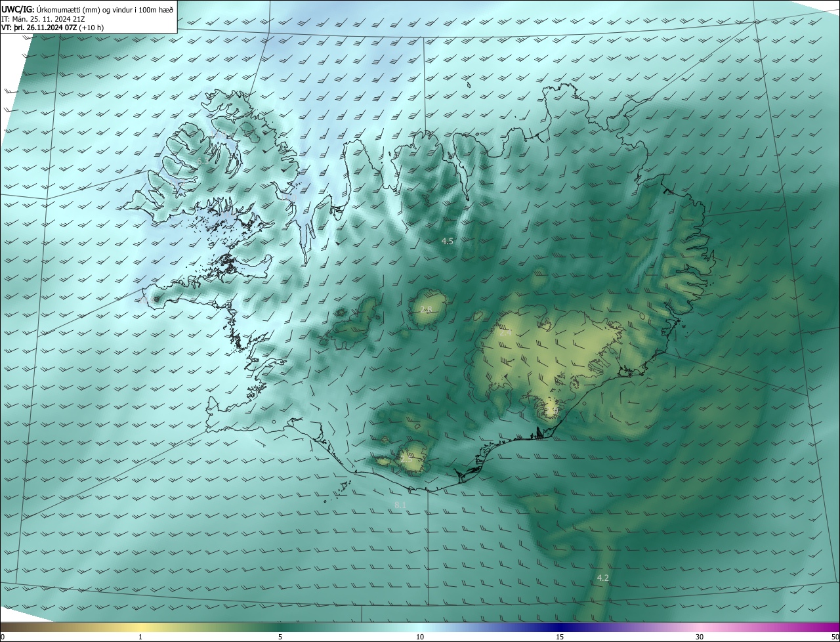The width and height of the screenshot is (840, 642).
Task: Click the 50 tick on the colour scale
Action: click(x=835, y=637)
